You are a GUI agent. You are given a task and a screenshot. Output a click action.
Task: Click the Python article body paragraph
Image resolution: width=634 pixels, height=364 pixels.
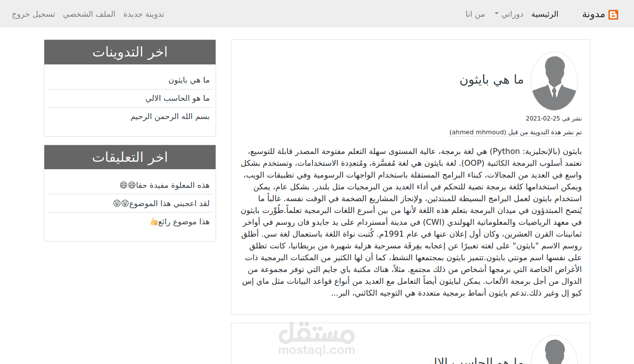pyautogui.click(x=411, y=222)
